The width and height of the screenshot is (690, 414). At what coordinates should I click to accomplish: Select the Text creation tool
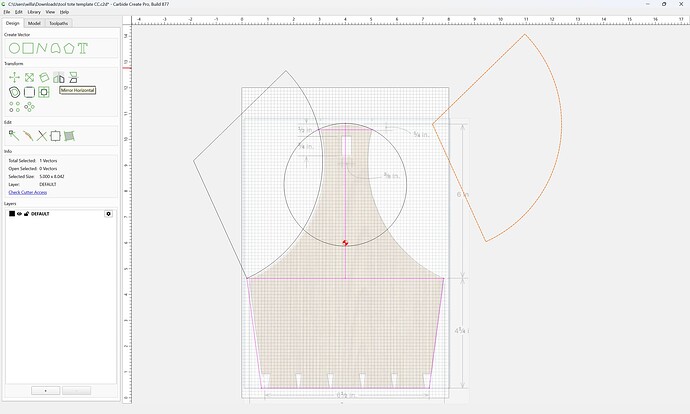[83, 48]
